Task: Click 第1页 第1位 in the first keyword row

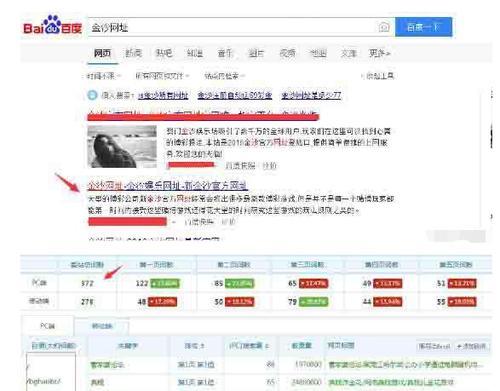Action: tap(195, 365)
